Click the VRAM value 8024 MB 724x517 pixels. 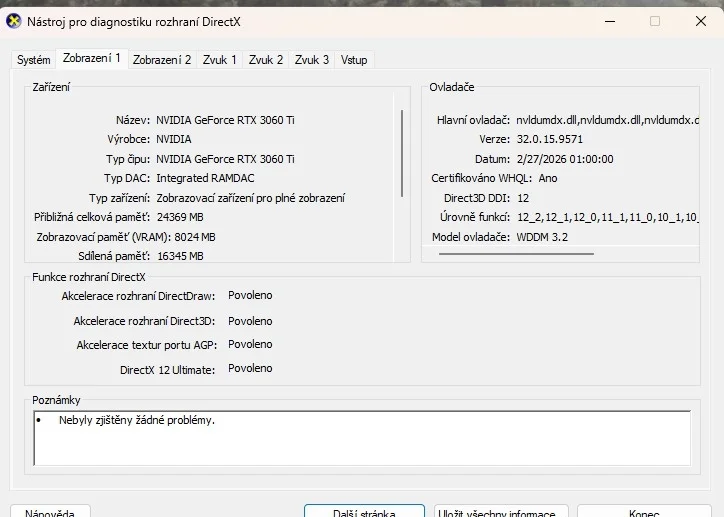[186, 237]
